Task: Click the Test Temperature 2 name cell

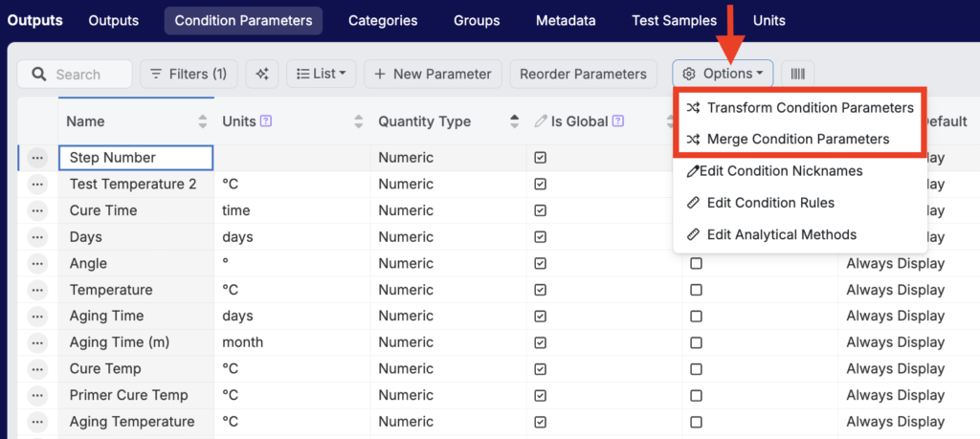Action: pos(136,185)
